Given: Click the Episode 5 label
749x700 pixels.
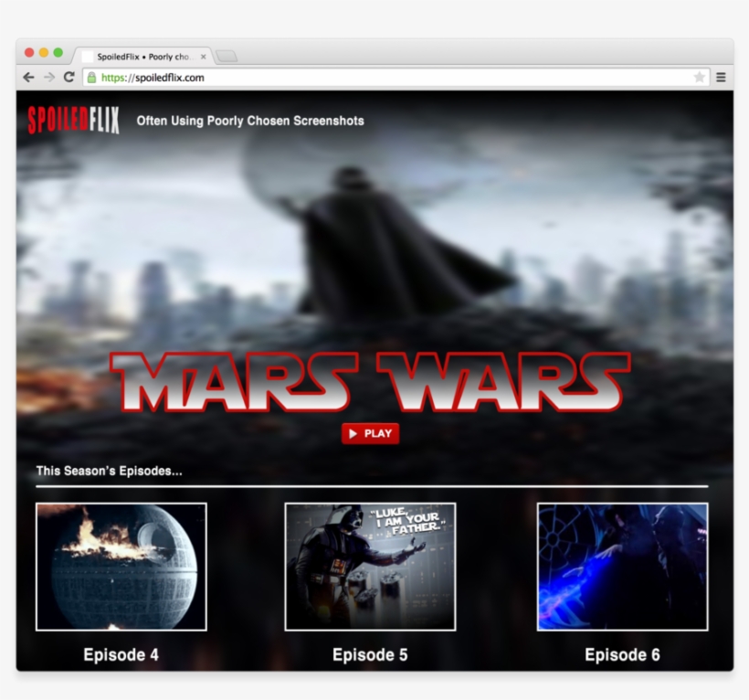Looking at the screenshot, I should (x=370, y=654).
